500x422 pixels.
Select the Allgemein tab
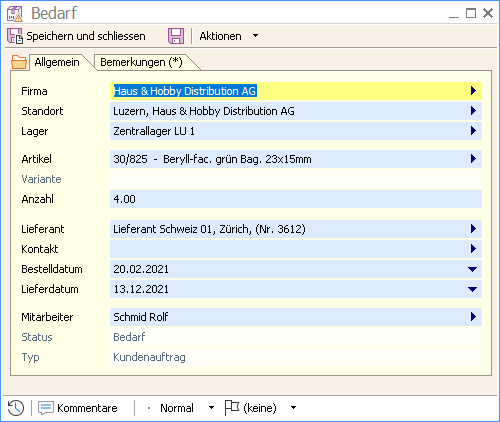point(57,62)
